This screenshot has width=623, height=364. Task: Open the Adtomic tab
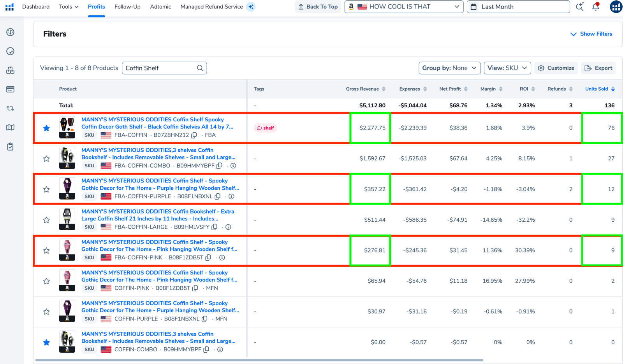point(160,7)
